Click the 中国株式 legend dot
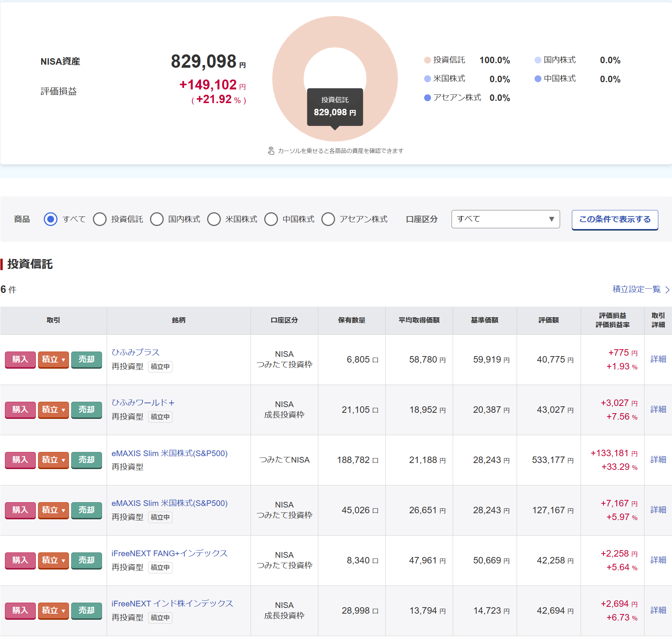 (538, 79)
